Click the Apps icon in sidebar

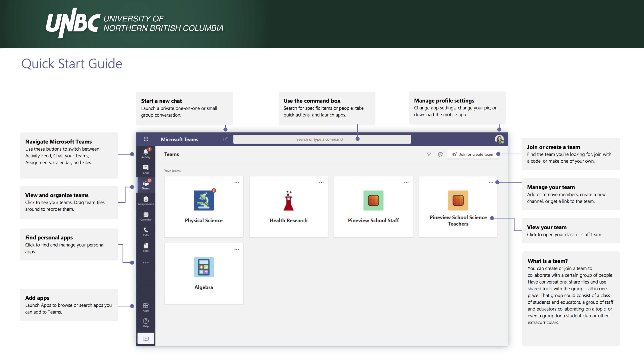tap(145, 306)
